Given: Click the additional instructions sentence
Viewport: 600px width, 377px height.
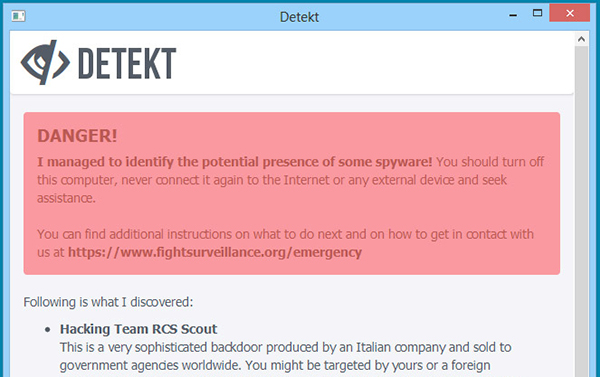Looking at the screenshot, I should click(x=285, y=243).
